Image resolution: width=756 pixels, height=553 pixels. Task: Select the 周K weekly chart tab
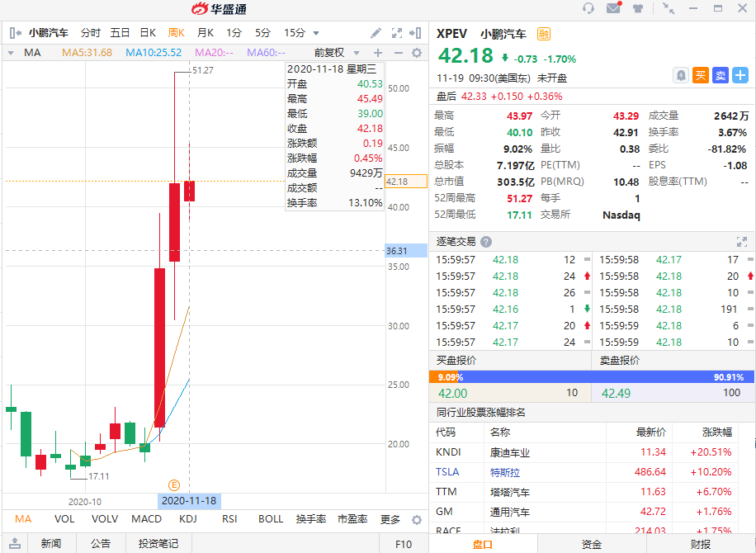click(x=176, y=33)
